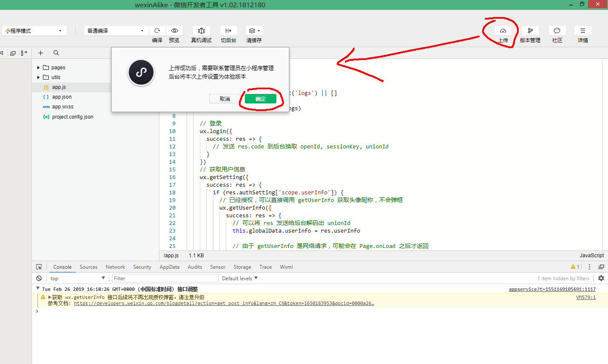Switch to the Audits tab

point(195,267)
